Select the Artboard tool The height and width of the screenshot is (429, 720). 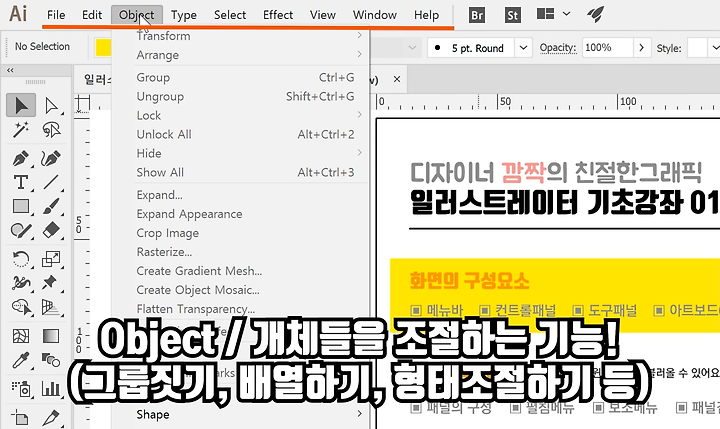coord(21,418)
